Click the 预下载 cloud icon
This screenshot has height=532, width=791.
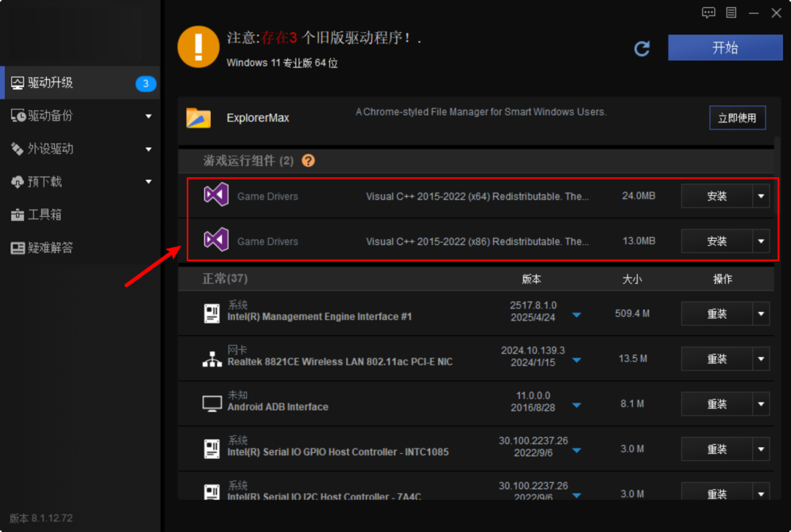pos(17,181)
